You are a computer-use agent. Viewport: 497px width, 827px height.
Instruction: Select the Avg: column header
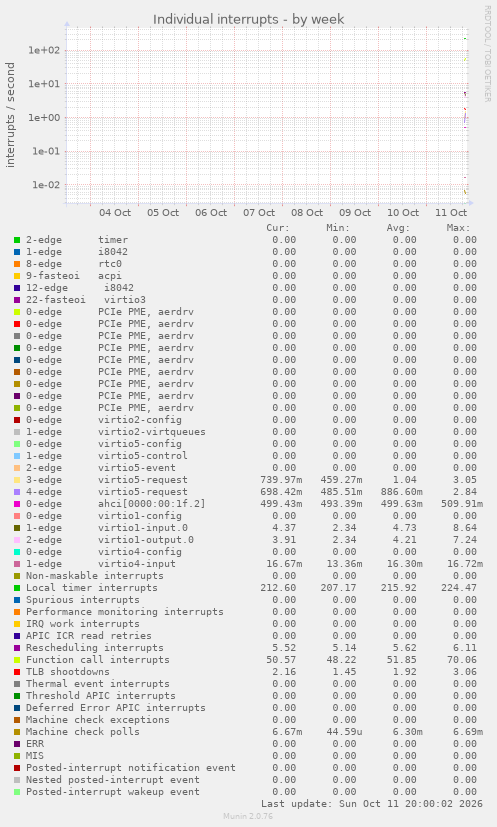pos(398,228)
